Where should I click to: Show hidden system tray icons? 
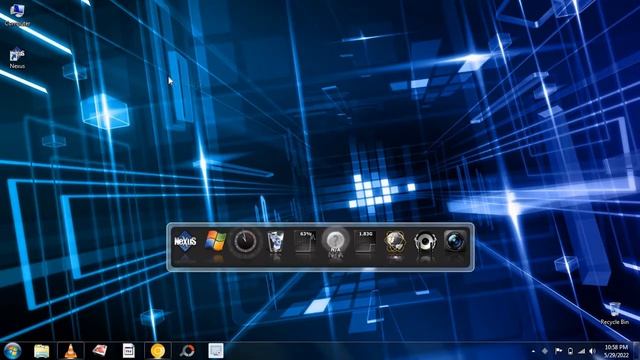pos(533,351)
